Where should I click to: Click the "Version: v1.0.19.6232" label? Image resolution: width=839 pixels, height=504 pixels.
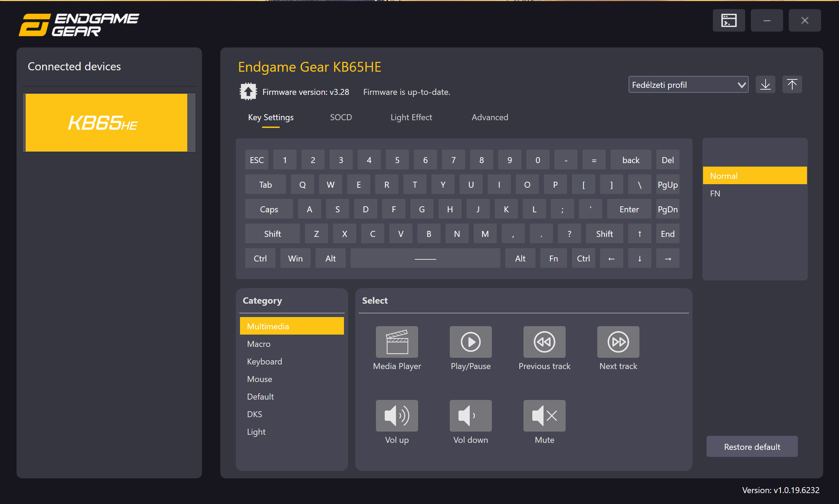point(781,490)
